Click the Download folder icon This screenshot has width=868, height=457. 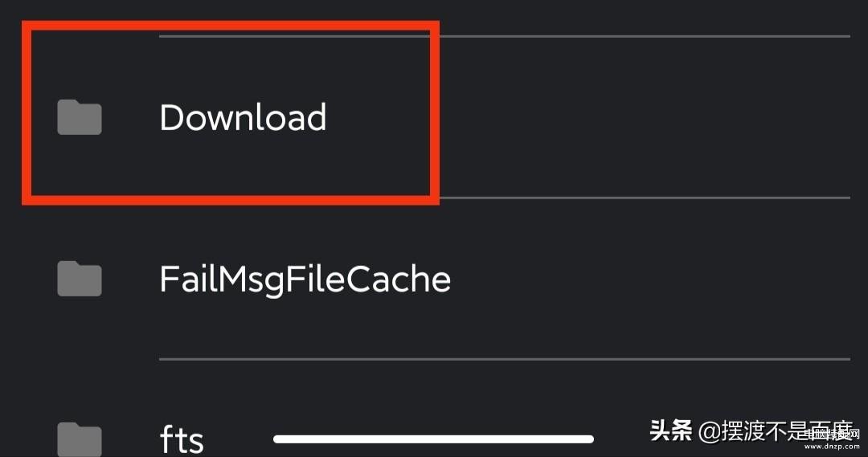coord(79,117)
